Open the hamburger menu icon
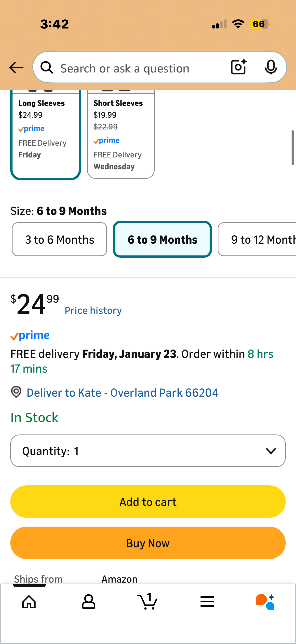Image resolution: width=296 pixels, height=644 pixels. (x=207, y=602)
